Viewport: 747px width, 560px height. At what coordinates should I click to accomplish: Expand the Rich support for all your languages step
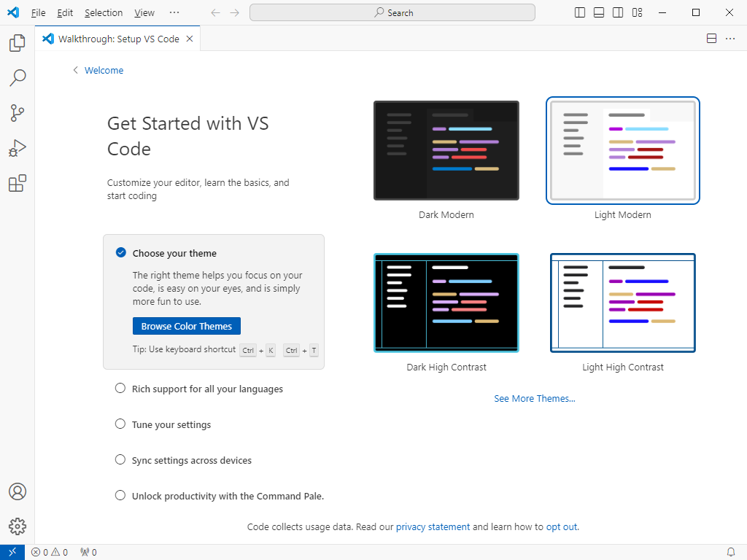[x=207, y=389]
